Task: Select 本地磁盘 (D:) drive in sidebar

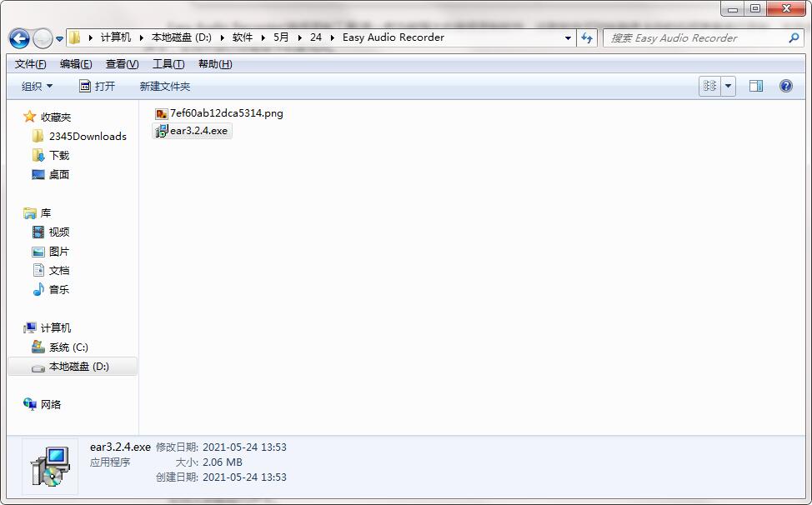Action: [x=73, y=367]
